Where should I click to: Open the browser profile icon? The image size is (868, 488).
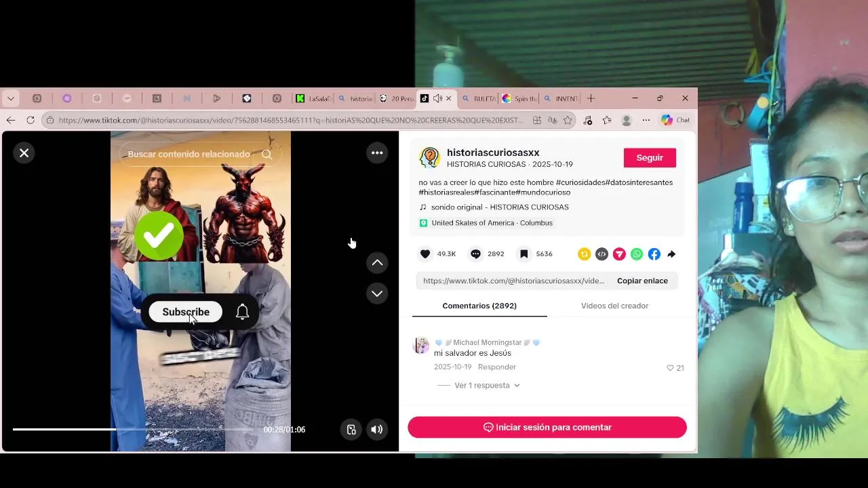627,120
